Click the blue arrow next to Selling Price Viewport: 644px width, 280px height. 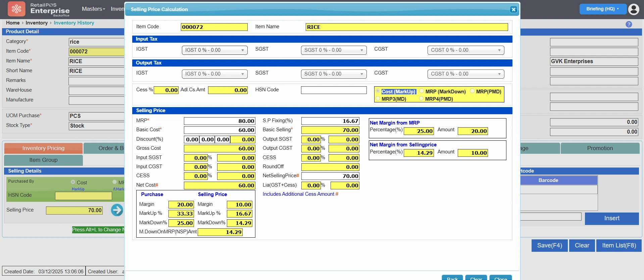(x=117, y=210)
